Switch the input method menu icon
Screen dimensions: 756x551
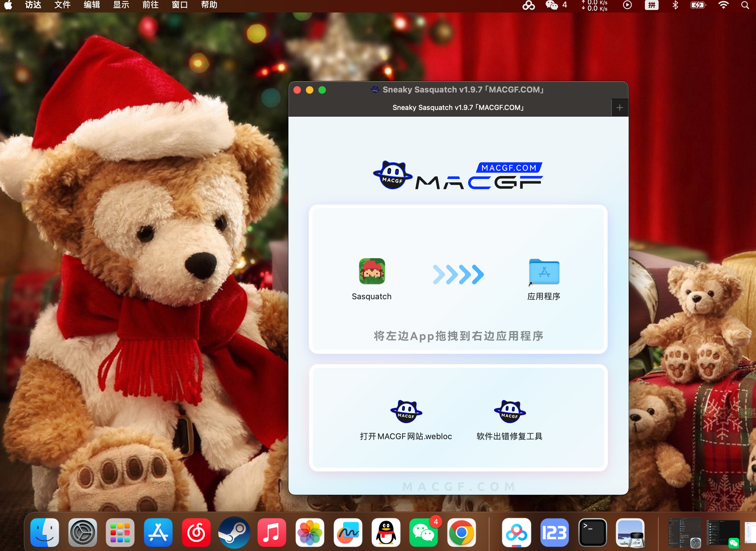coord(651,5)
